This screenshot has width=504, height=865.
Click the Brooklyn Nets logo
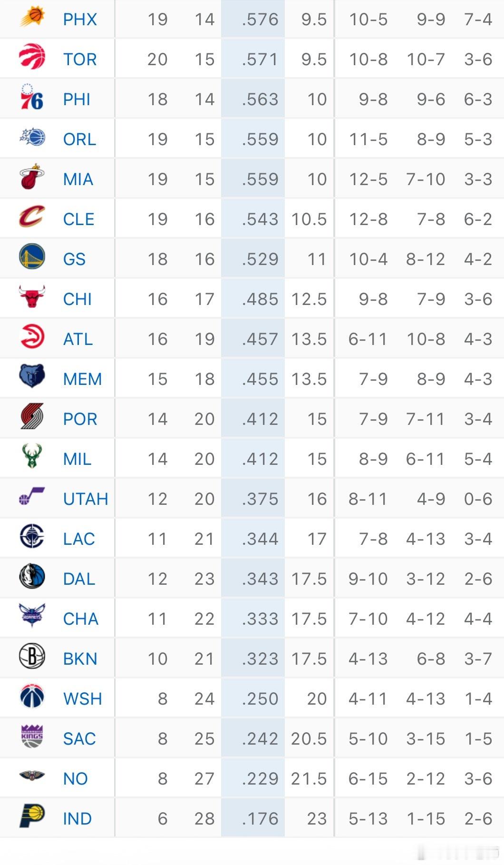coord(31,659)
